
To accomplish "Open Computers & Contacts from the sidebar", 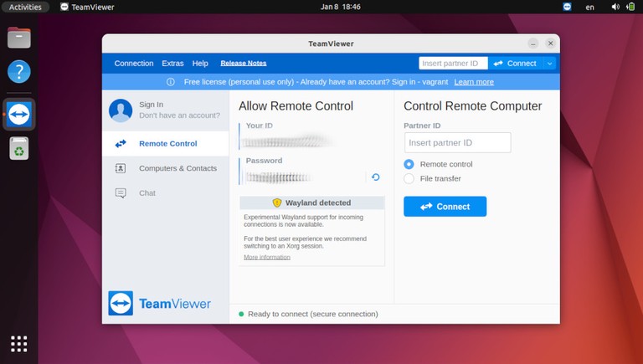I will click(177, 168).
